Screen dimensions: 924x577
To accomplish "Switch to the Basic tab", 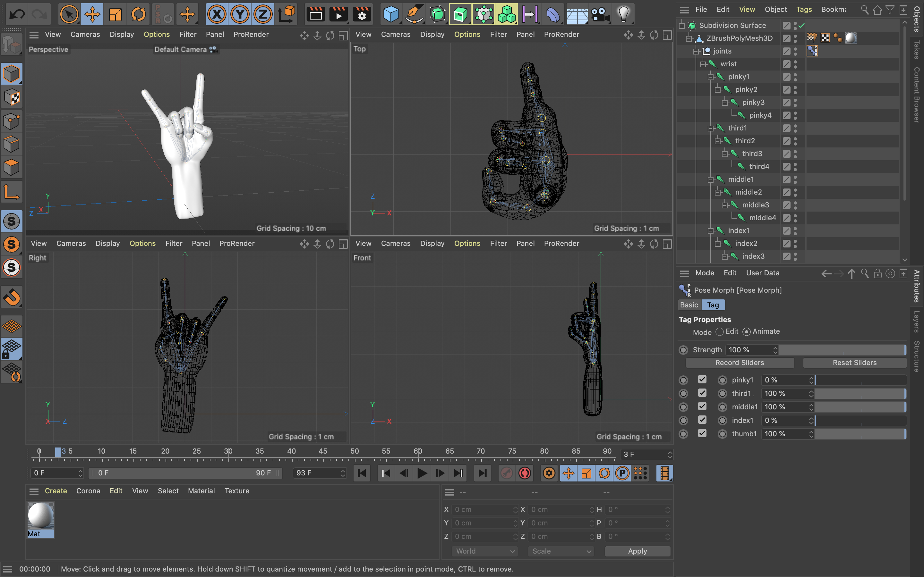I will [x=689, y=305].
